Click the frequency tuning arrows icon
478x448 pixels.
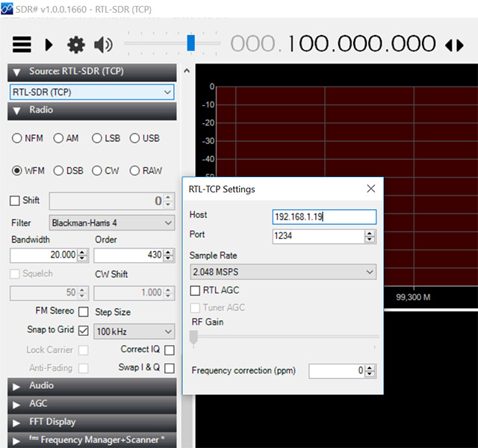coord(454,46)
